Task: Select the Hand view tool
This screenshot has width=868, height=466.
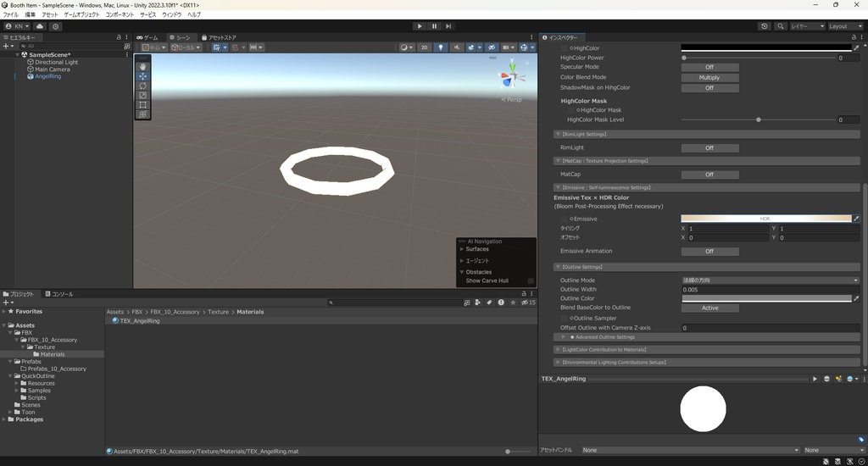Action: (x=142, y=66)
